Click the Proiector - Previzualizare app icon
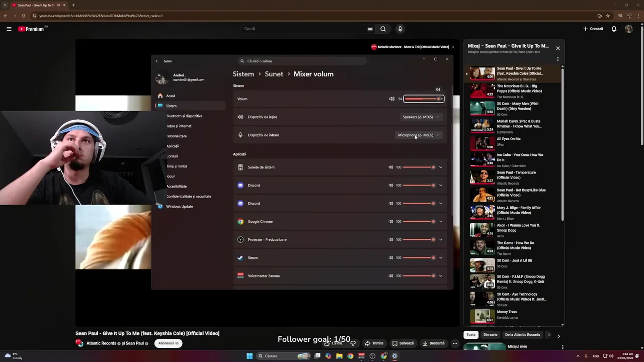This screenshot has width=644, height=362. 240,240
